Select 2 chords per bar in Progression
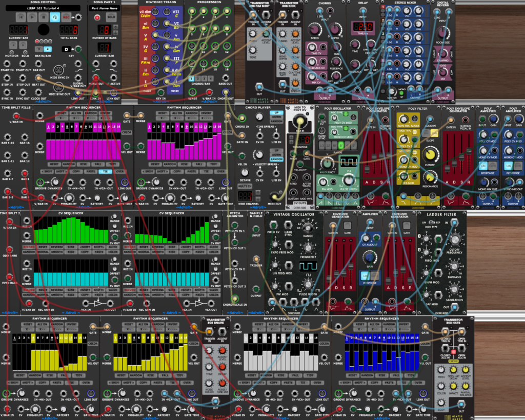The width and height of the screenshot is (525, 420). (x=198, y=78)
